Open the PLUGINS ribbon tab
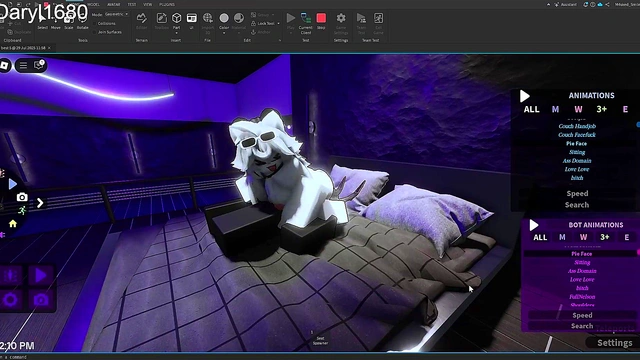Viewport: 640px width, 360px height. coord(167,4)
